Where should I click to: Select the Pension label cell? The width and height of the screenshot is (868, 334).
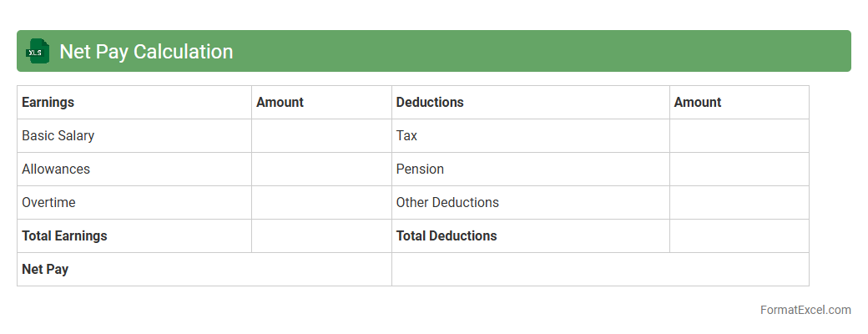[x=530, y=170]
